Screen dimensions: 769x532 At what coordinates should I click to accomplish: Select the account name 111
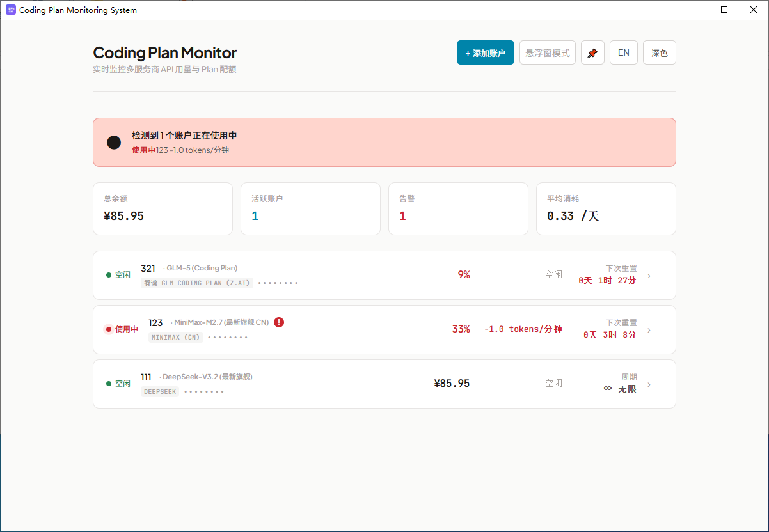tap(146, 377)
